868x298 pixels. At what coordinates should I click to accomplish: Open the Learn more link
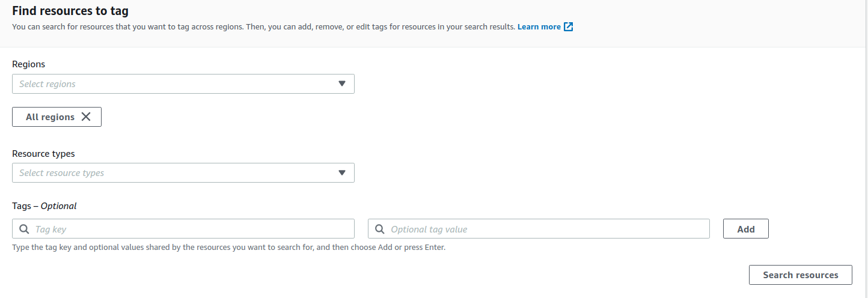tap(539, 27)
